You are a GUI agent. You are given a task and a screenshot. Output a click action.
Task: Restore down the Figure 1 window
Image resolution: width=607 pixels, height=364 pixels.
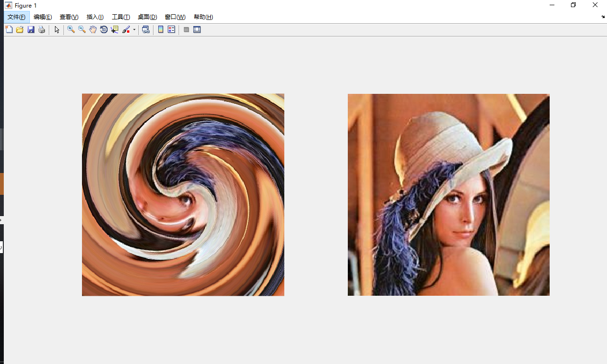pyautogui.click(x=573, y=5)
